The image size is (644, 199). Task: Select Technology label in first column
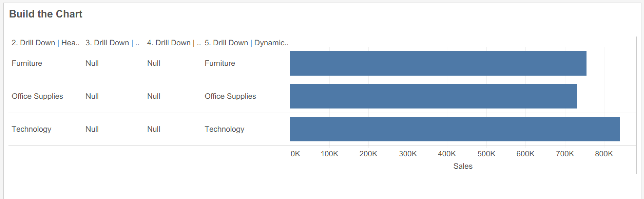[31, 129]
